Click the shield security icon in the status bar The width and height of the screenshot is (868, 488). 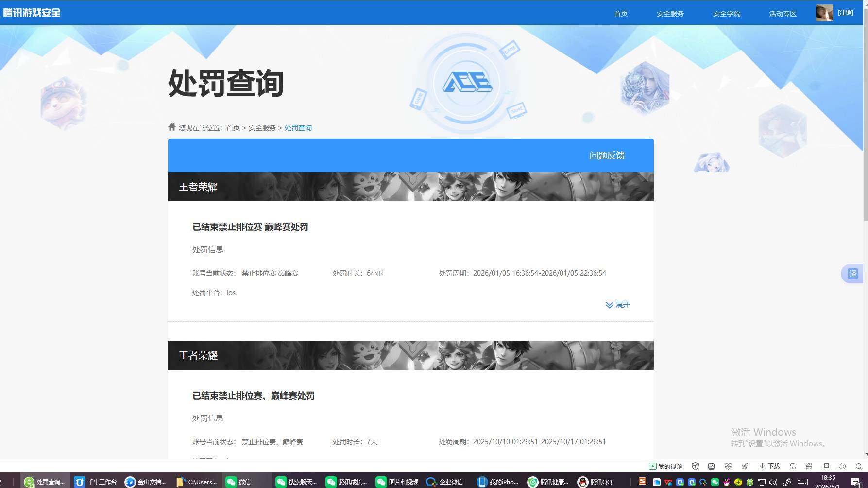tap(695, 466)
